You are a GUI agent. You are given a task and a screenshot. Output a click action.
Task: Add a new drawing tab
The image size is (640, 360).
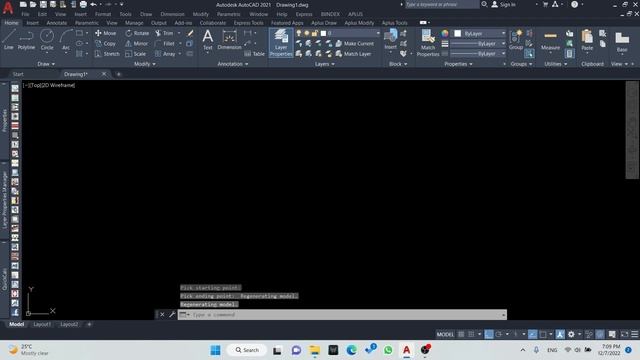119,74
